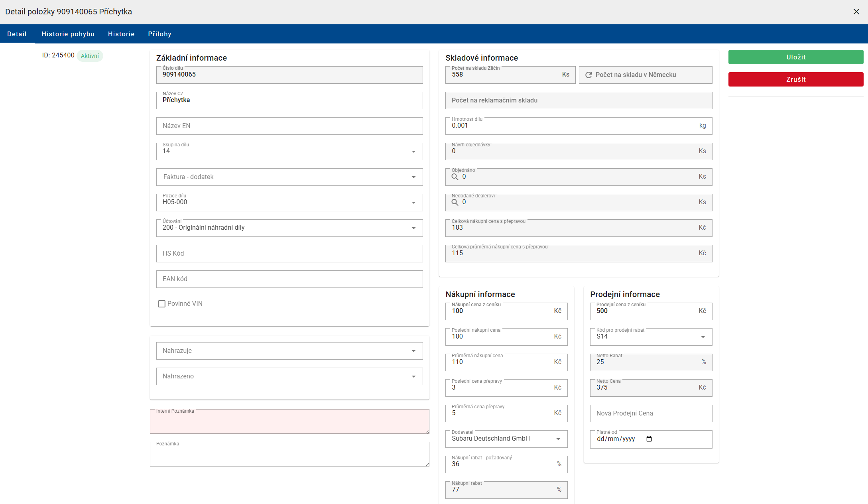
Task: Click the Prodejní informace heading
Action: coord(625,294)
